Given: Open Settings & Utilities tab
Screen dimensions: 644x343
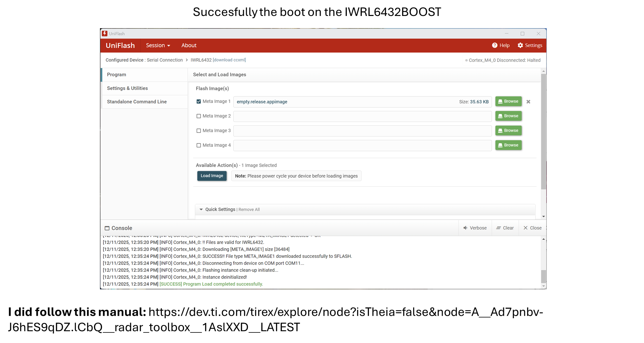Looking at the screenshot, I should 145,88.
